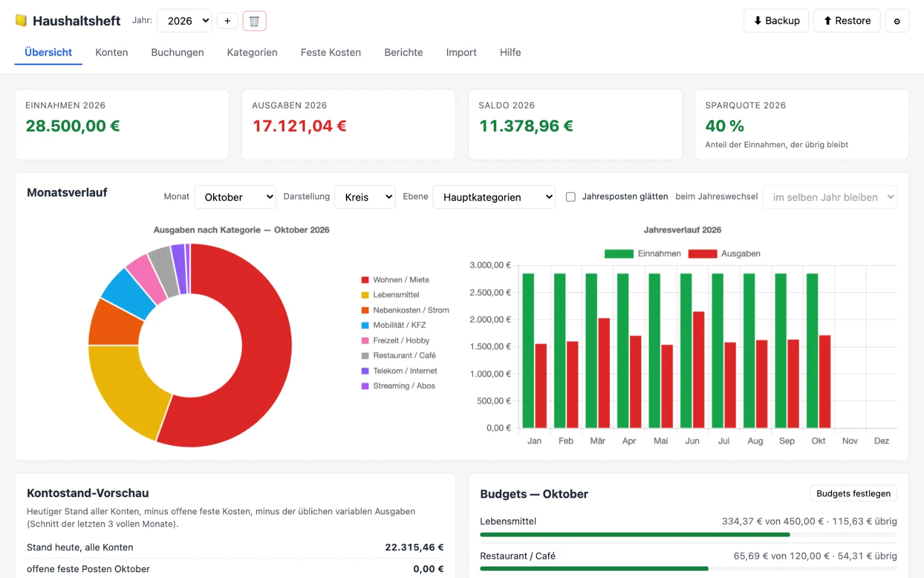Open the Berichte tab
This screenshot has height=578, width=924.
[403, 53]
